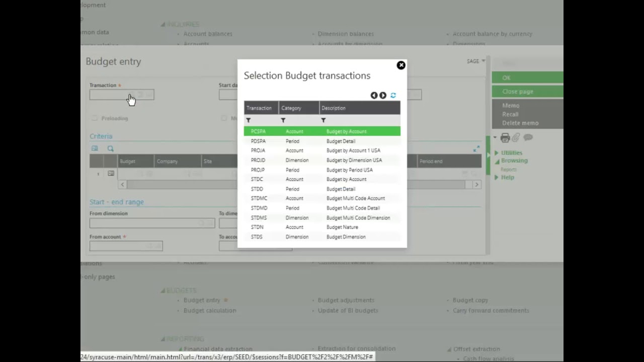
Task: Open row 1 actions icon in Criteria
Action: (111, 174)
